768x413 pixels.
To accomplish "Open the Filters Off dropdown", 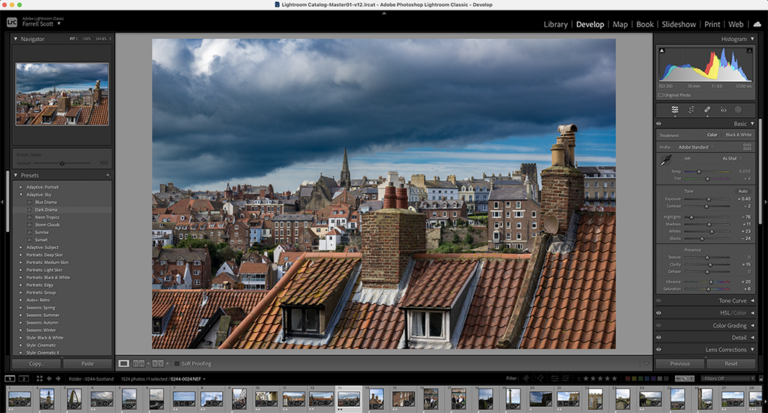I will click(x=728, y=378).
